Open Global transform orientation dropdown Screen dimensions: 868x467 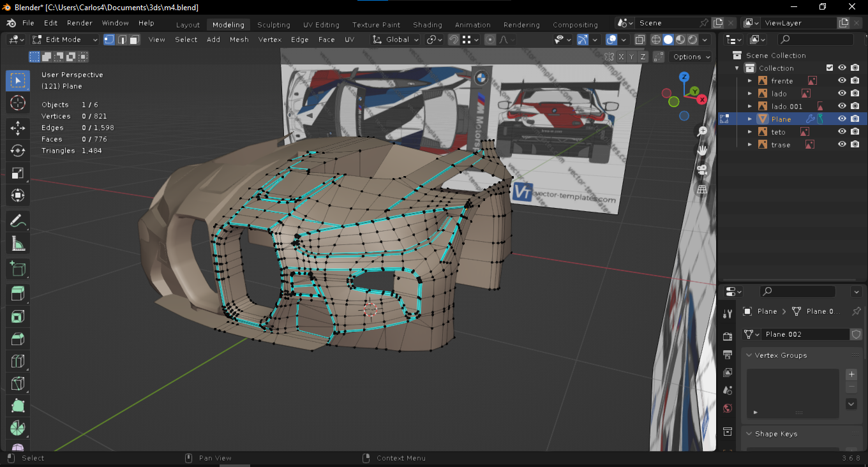396,40
